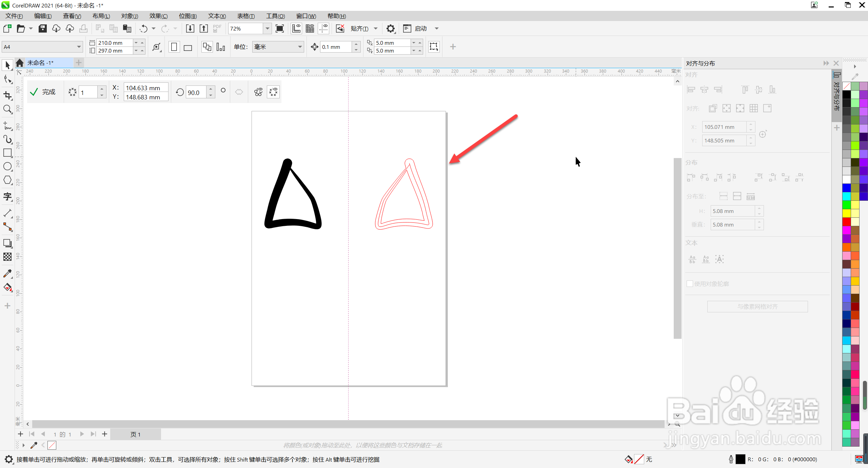Click the Export icon

click(x=204, y=28)
